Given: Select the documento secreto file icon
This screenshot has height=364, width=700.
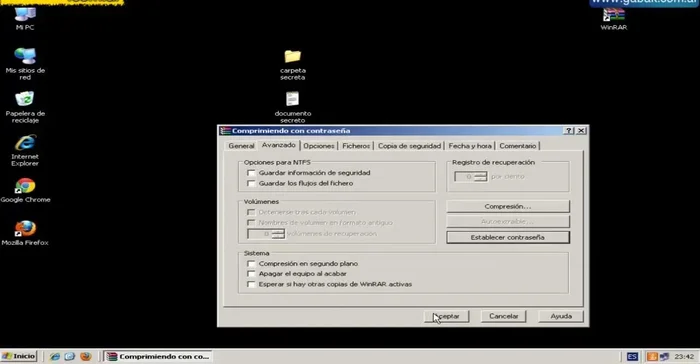Looking at the screenshot, I should 293,107.
